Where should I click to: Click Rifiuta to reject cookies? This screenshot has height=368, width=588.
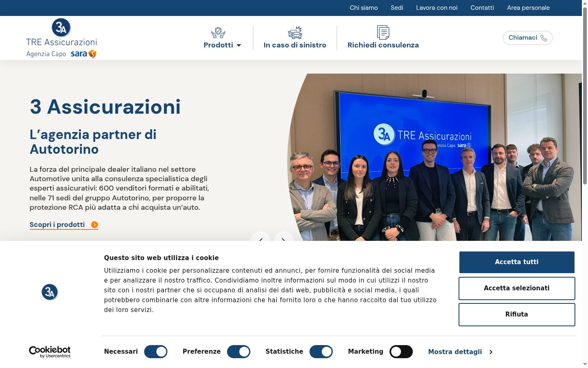click(x=517, y=314)
